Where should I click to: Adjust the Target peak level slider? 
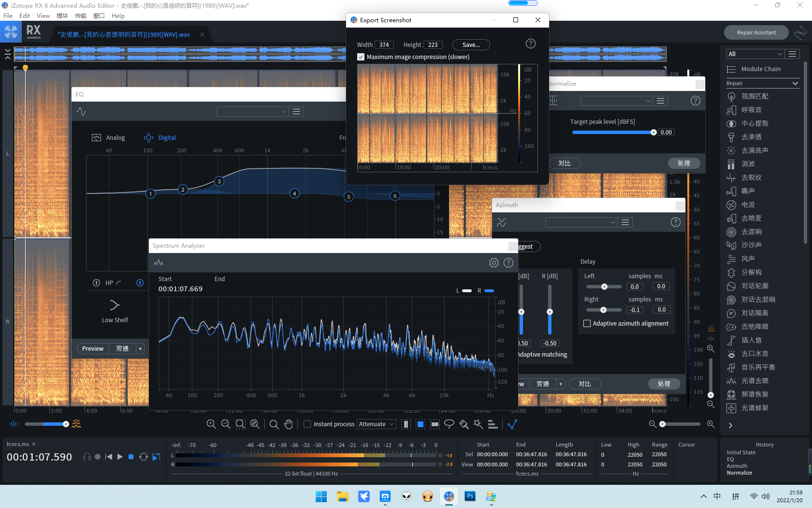pyautogui.click(x=653, y=133)
